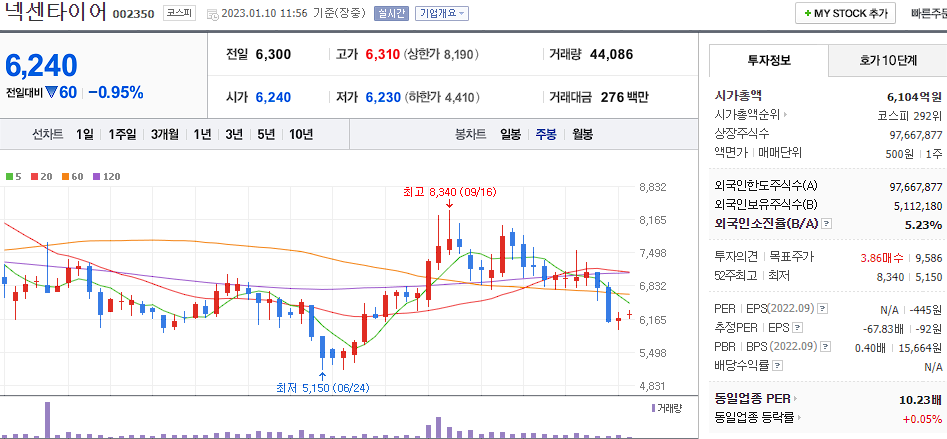Image resolution: width=947 pixels, height=439 pixels.
Task: Click the help icon next to 외국인소진율(B/A)
Action: point(827,224)
